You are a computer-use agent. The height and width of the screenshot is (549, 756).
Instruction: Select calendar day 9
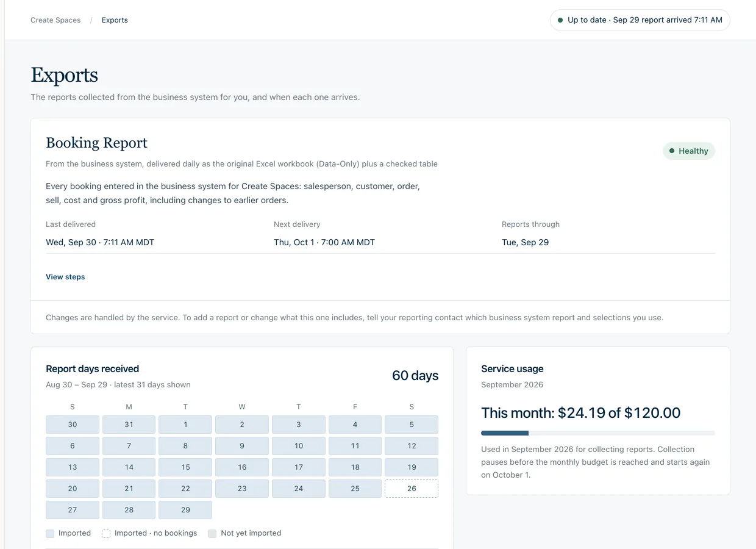pyautogui.click(x=242, y=446)
